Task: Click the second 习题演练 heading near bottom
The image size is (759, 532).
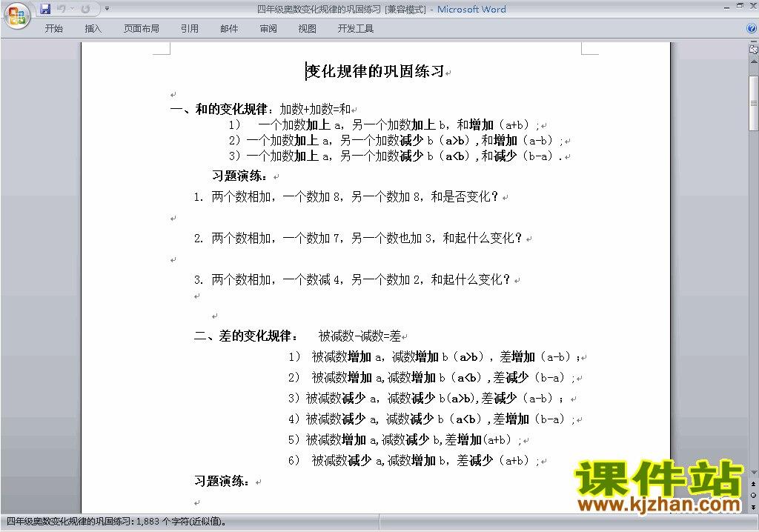Action: click(222, 481)
